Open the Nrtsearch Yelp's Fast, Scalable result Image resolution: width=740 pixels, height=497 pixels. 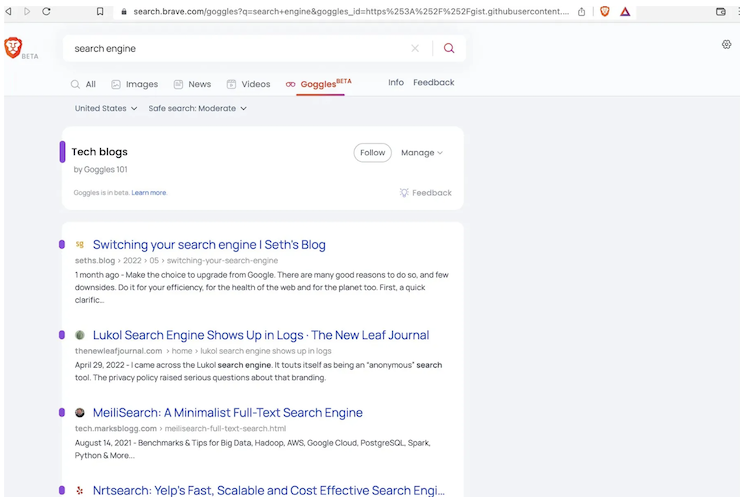click(269, 490)
